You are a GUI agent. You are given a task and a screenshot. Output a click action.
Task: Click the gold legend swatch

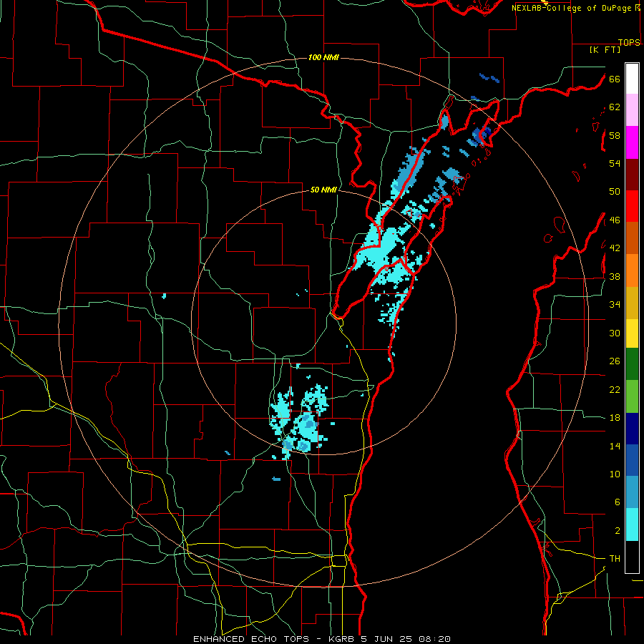(x=632, y=303)
